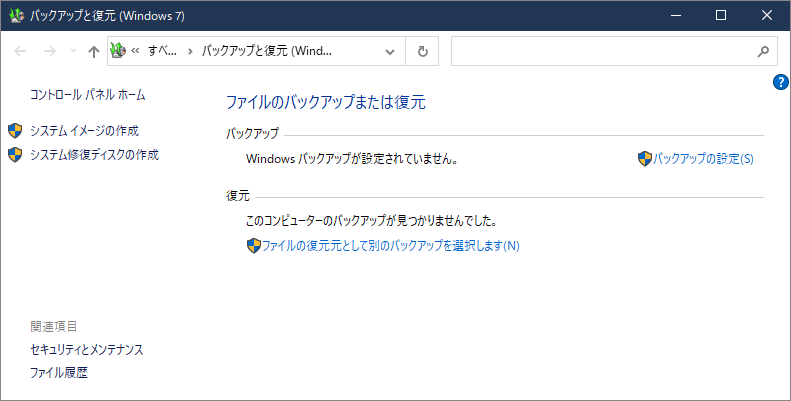This screenshot has height=401, width=791.
Task: Click ファイルの復元元として別のバックアップを選択します(N) link
Action: coord(390,246)
